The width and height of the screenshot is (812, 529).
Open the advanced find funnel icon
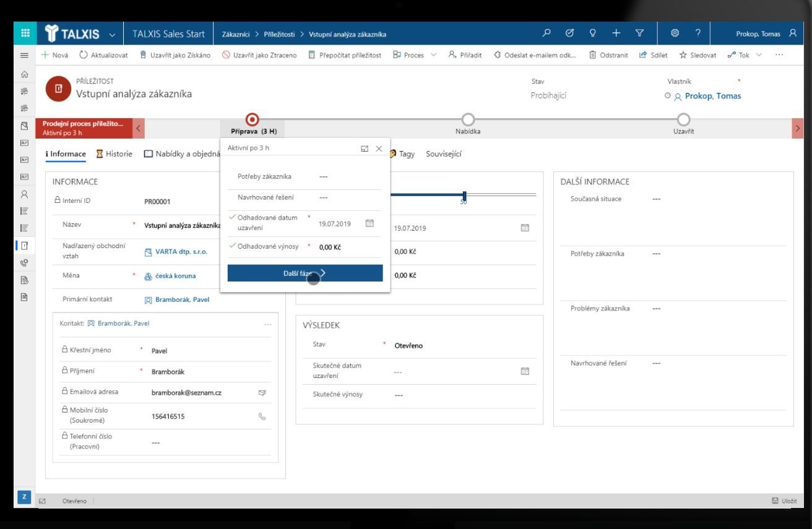point(639,33)
